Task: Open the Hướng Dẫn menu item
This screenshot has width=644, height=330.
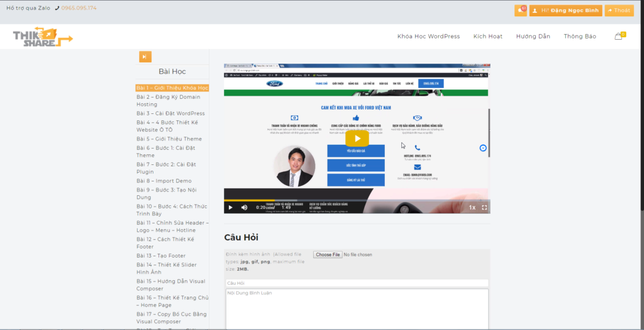Action: point(533,36)
